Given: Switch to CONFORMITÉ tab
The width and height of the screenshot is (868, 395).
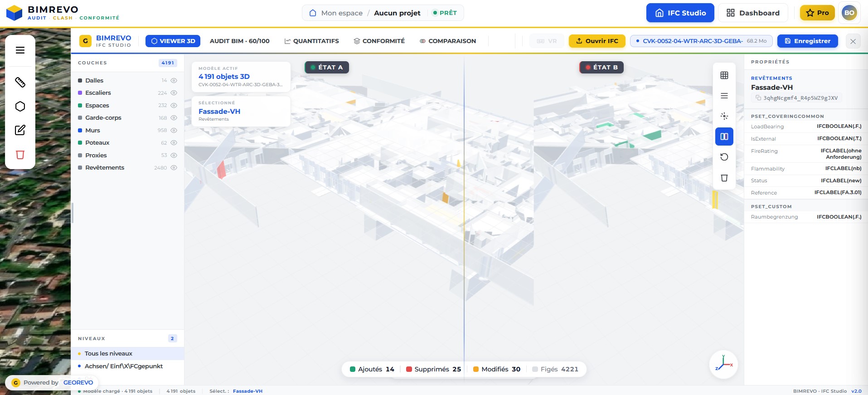Looking at the screenshot, I should pos(379,41).
